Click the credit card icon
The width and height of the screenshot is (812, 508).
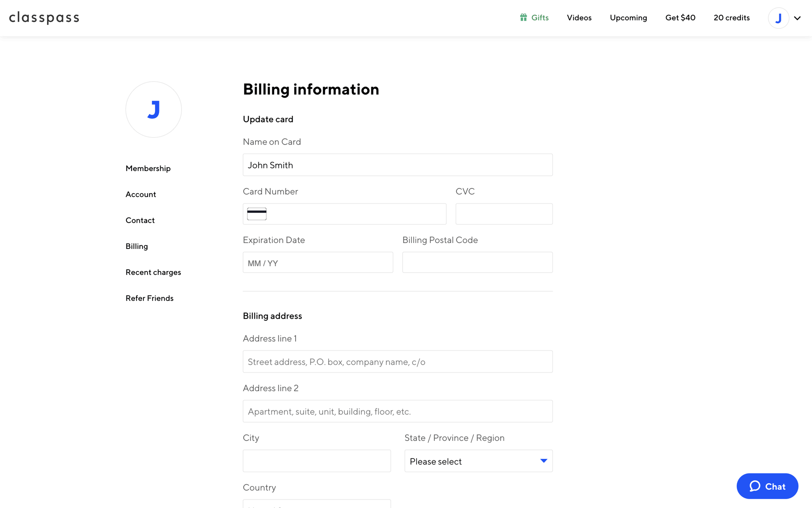click(257, 214)
